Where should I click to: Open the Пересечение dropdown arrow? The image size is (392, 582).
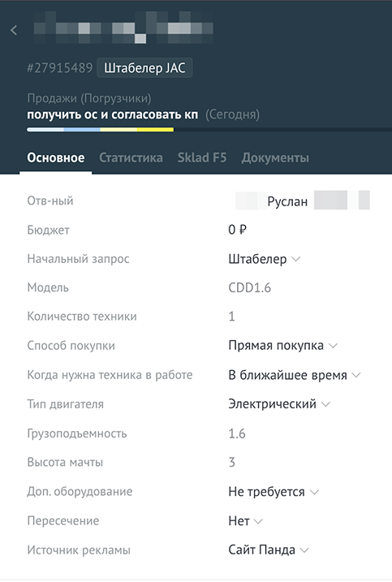tap(258, 521)
